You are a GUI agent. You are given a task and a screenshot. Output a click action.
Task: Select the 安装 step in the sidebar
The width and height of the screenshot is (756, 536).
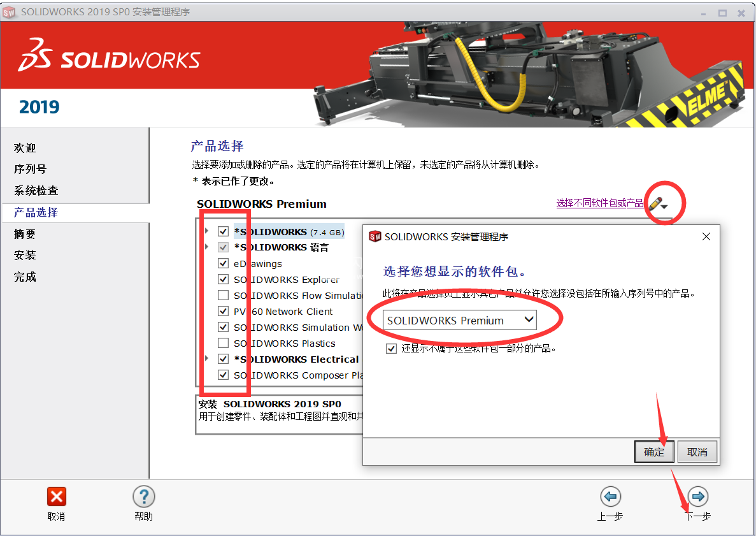pyautogui.click(x=25, y=255)
